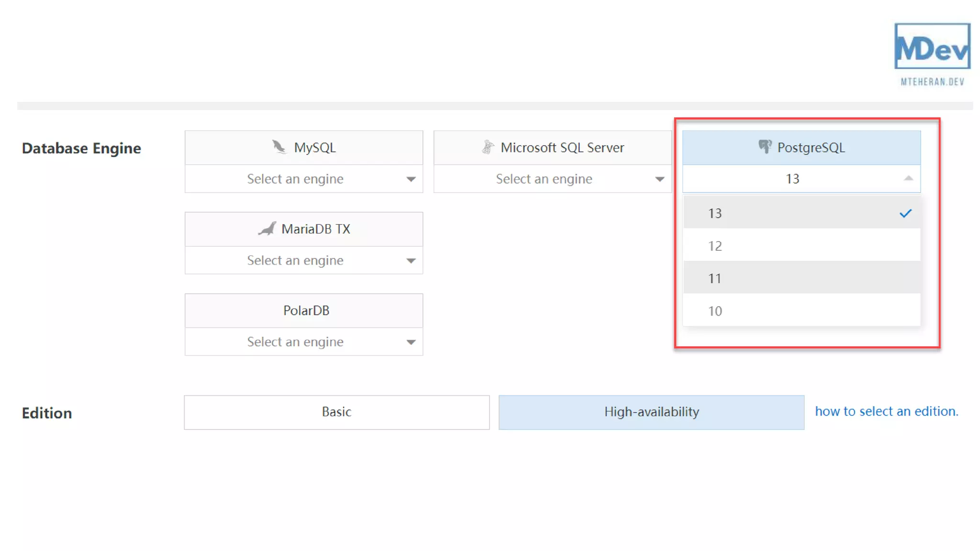
Task: Select the High-availability edition
Action: click(651, 412)
